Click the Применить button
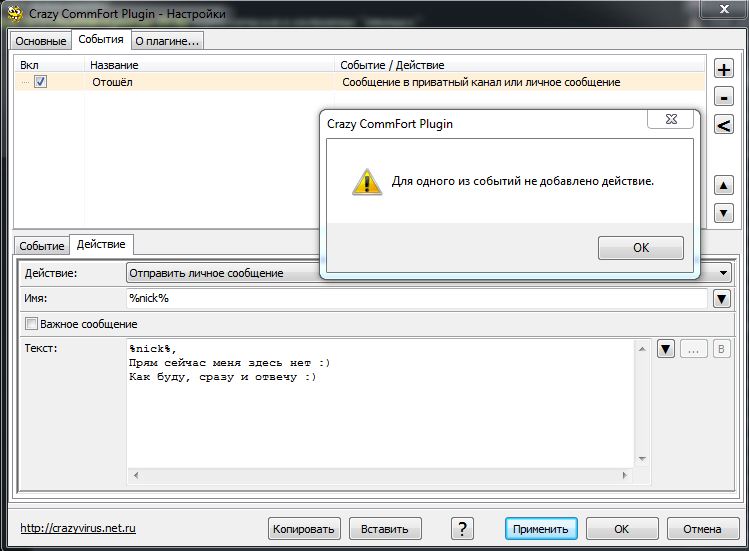 click(541, 528)
